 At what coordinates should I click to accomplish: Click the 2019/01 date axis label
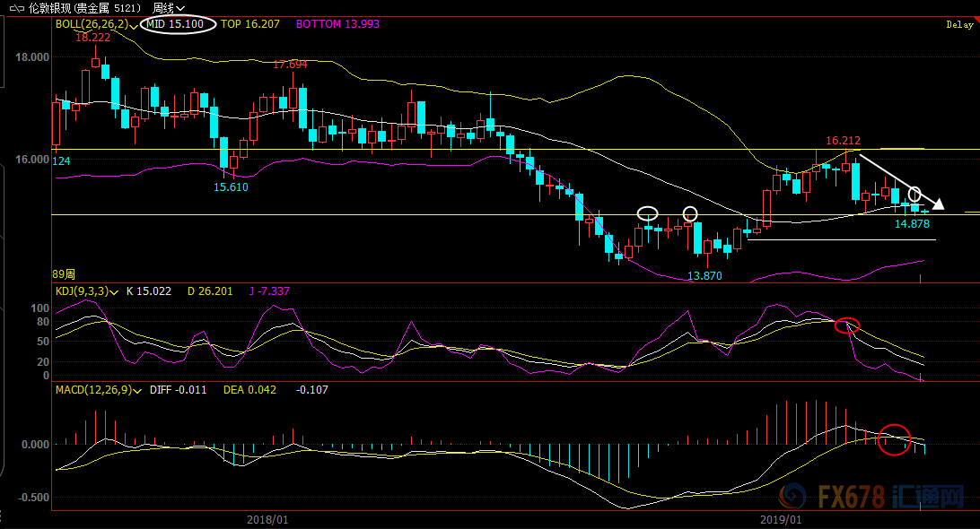(780, 518)
